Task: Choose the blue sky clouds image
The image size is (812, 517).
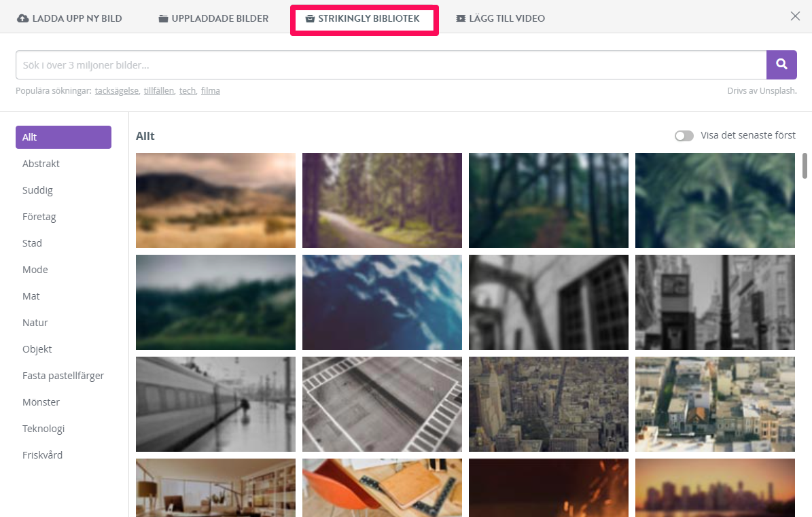Action: [382, 302]
